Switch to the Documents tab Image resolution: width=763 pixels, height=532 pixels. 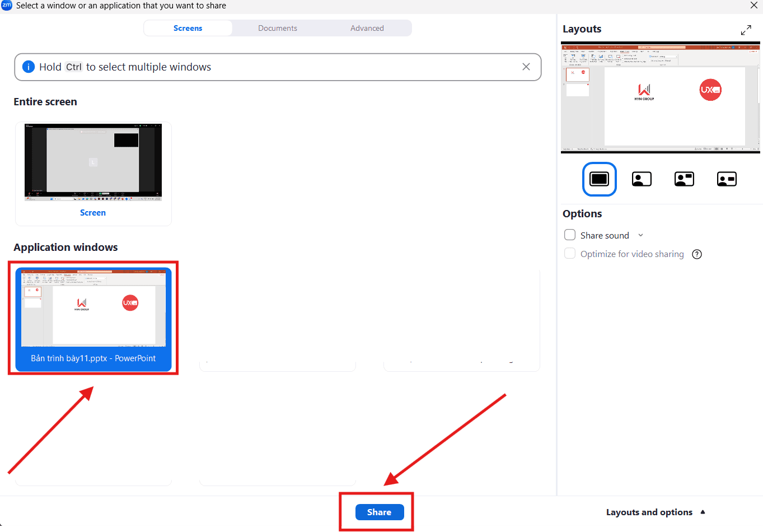278,27
